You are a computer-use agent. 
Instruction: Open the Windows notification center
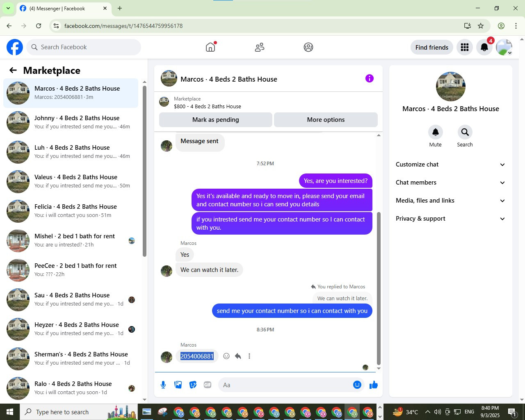(x=512, y=412)
